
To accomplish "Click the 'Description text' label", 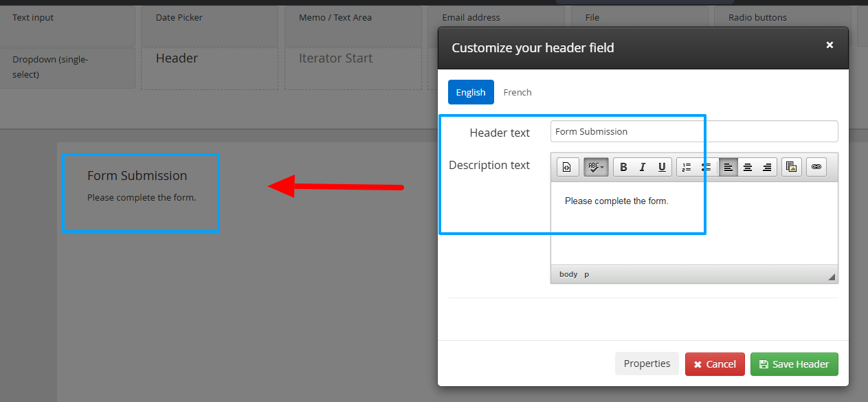I will tap(489, 165).
